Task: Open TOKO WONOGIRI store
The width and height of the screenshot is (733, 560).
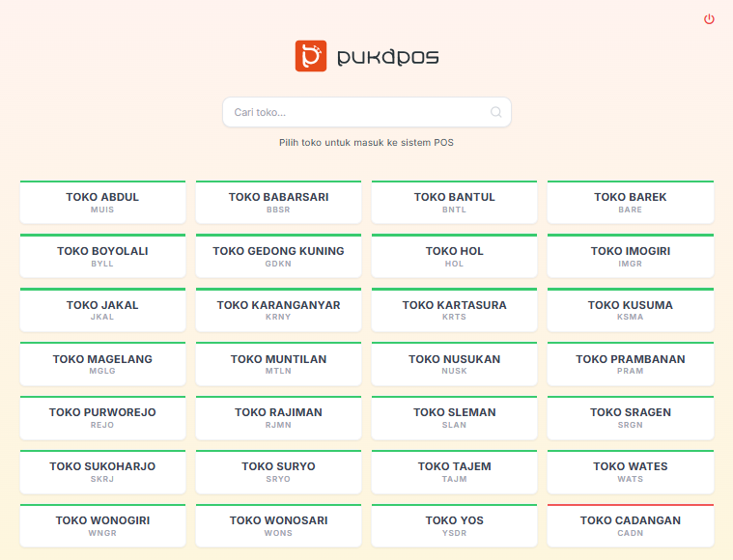Action: [102, 526]
